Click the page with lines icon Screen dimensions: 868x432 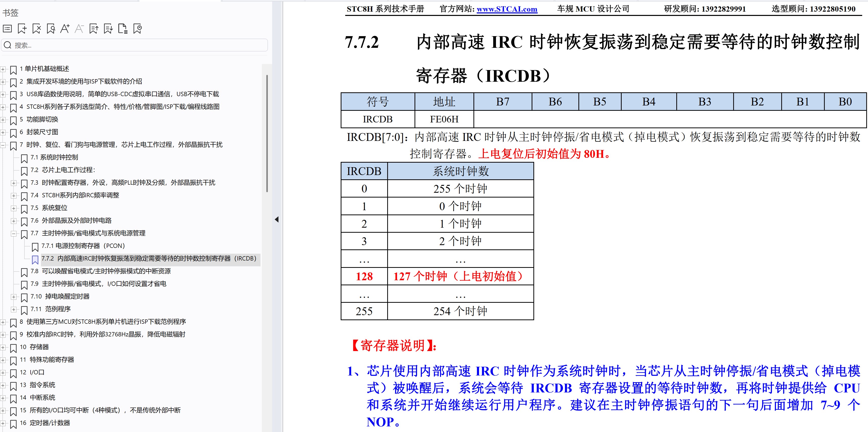tap(123, 29)
